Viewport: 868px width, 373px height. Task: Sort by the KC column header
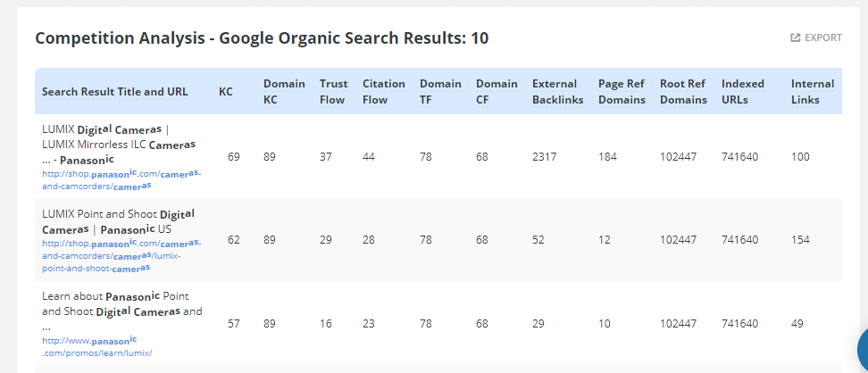click(226, 92)
